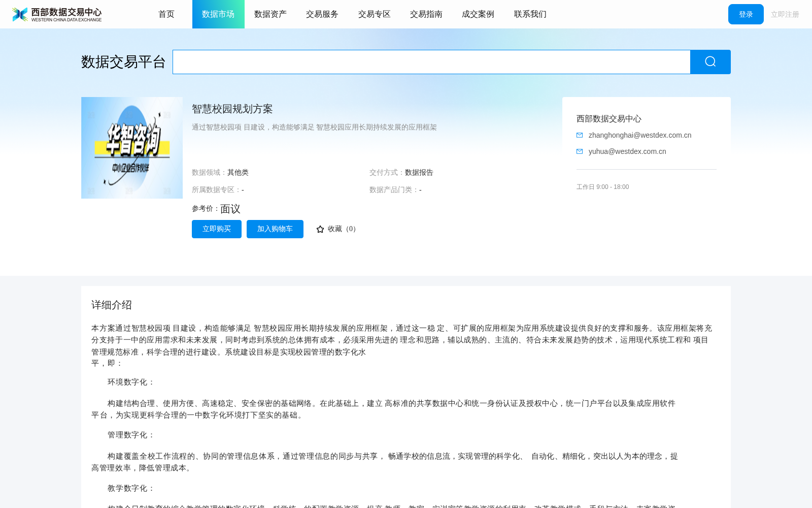This screenshot has width=812, height=508.
Task: Click the 工作日 9:00 - 18:00 text
Action: (602, 187)
